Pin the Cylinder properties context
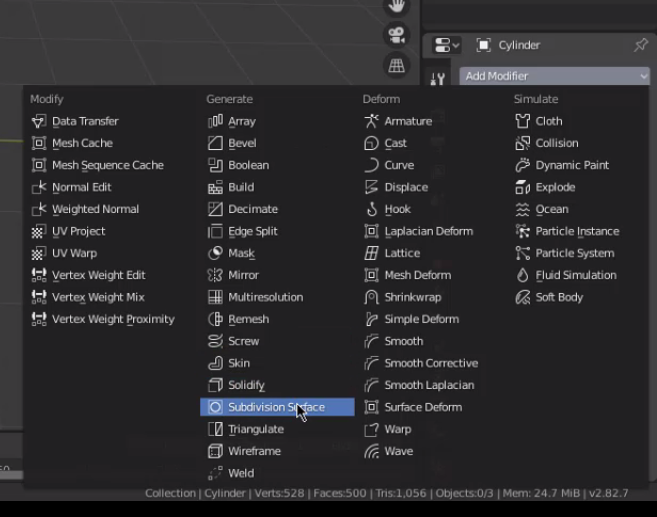 641,45
